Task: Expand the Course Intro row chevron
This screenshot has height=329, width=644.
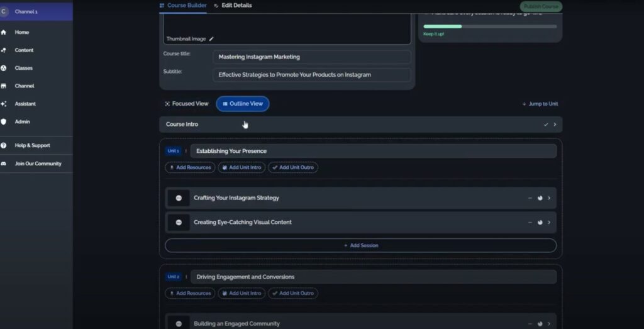Action: (555, 125)
